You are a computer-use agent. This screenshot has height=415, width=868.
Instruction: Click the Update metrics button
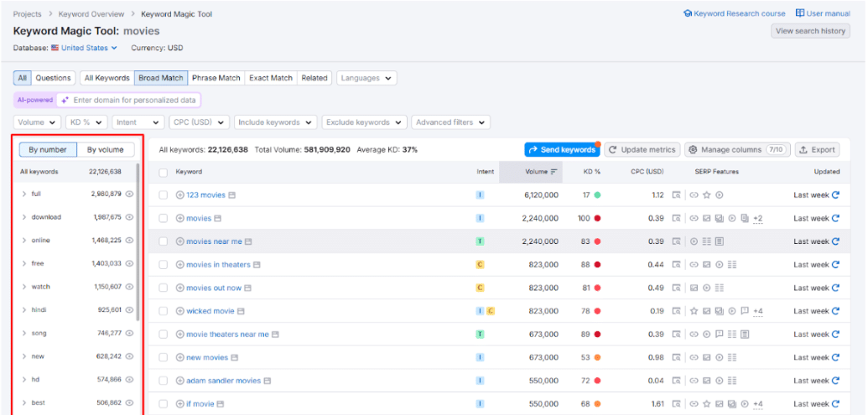tap(642, 149)
